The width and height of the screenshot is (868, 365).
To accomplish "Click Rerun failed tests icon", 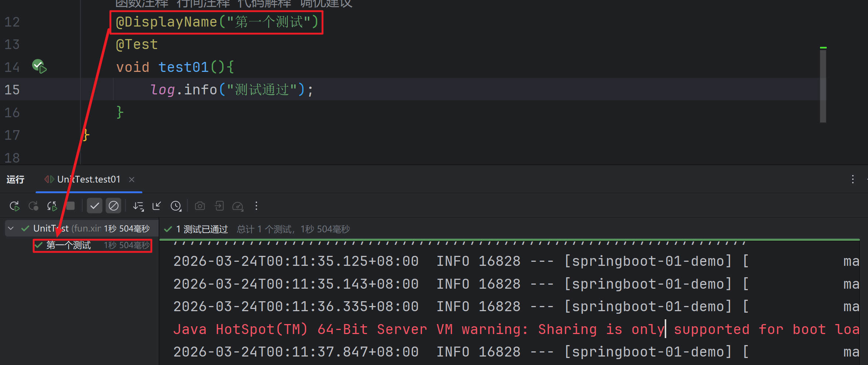I will pos(33,206).
